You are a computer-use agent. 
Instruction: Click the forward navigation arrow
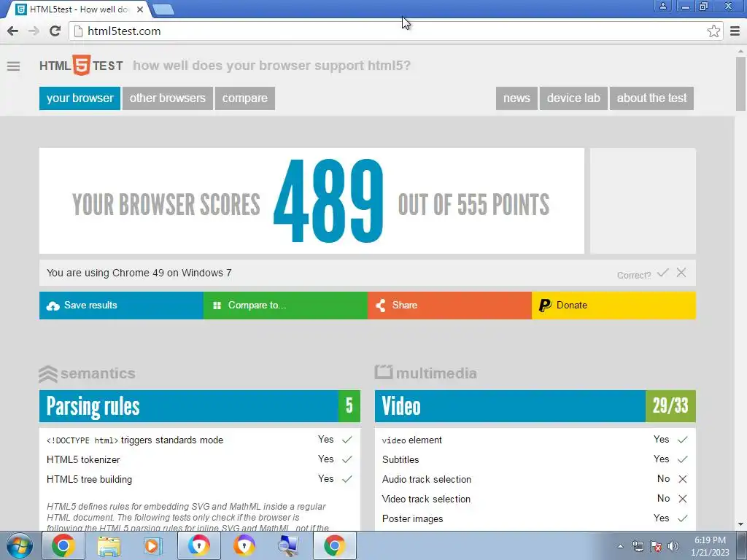[x=34, y=31]
